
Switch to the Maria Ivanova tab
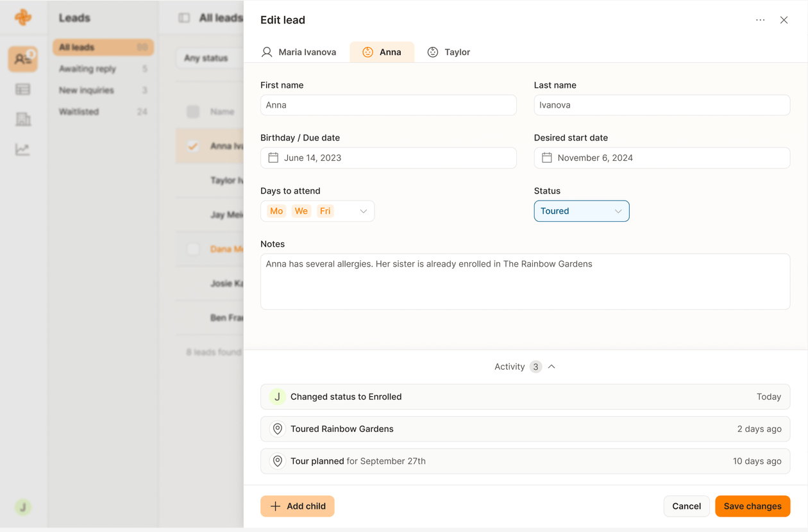(299, 52)
